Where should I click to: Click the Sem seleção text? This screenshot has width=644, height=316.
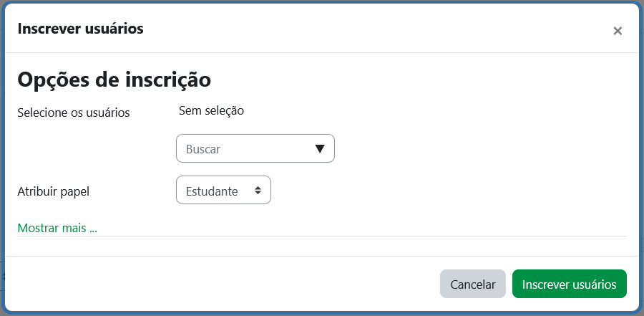click(x=211, y=110)
